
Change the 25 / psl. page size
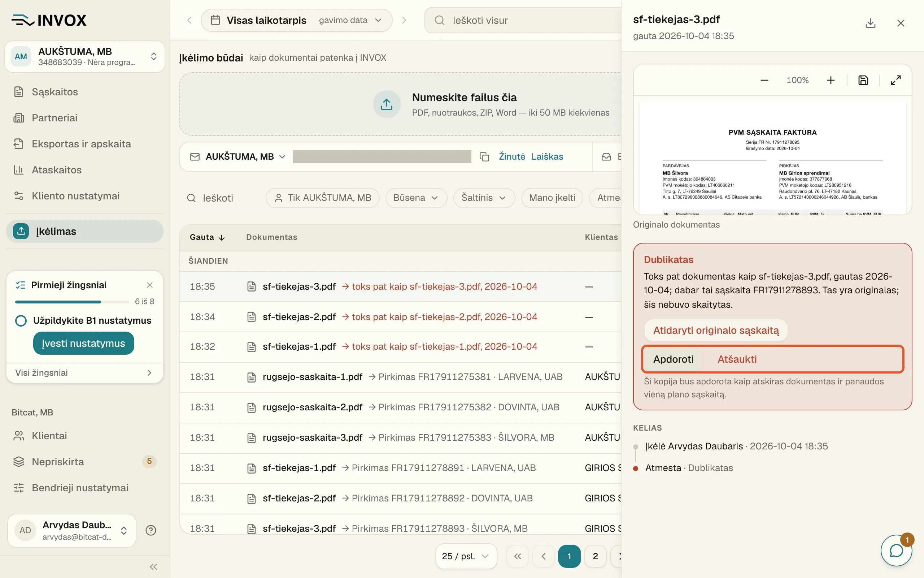click(466, 556)
